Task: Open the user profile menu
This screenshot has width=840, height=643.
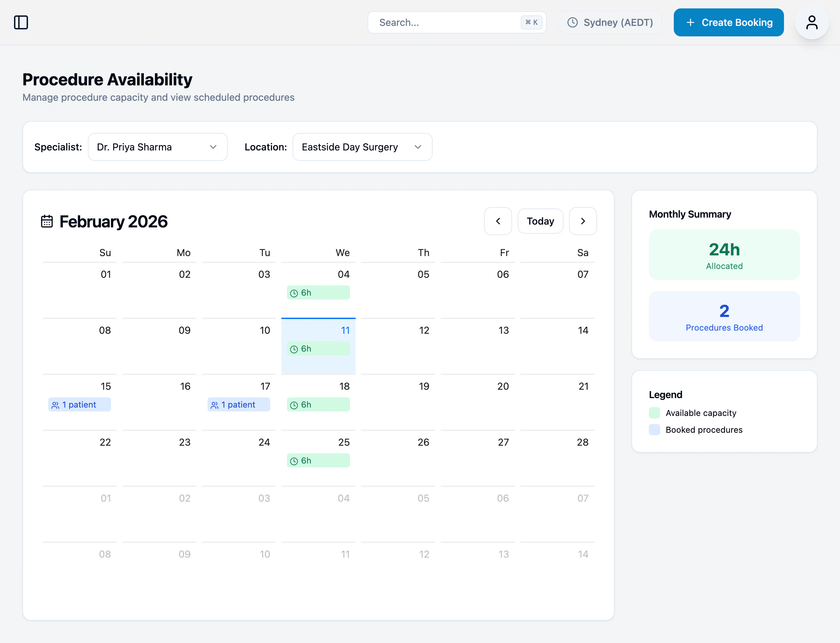Action: tap(812, 22)
